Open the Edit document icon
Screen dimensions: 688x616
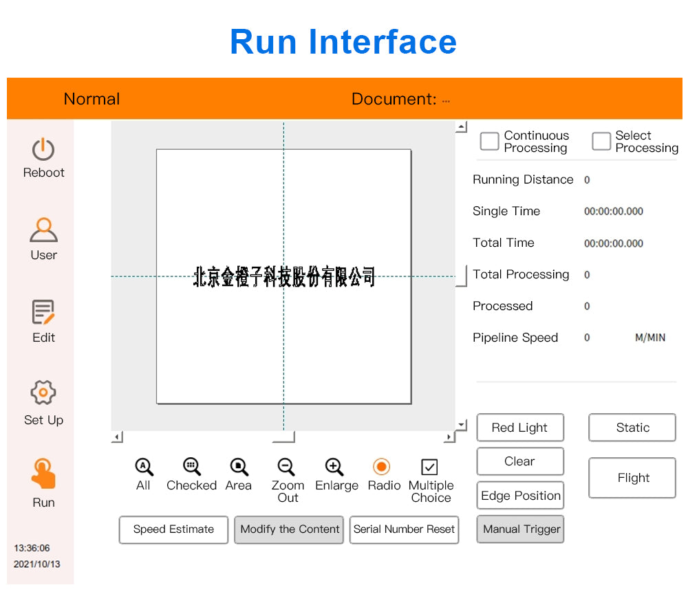(x=43, y=312)
